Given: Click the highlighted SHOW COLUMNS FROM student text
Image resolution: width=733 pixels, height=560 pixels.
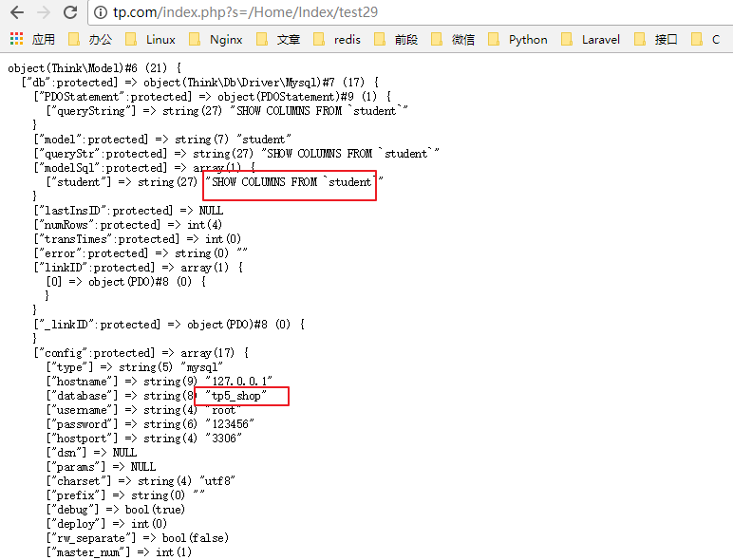Looking at the screenshot, I should point(291,182).
